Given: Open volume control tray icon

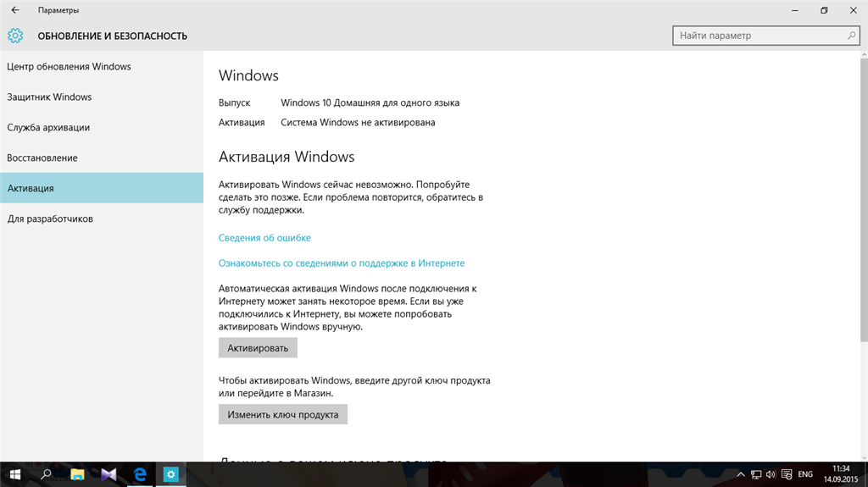Looking at the screenshot, I should (771, 474).
